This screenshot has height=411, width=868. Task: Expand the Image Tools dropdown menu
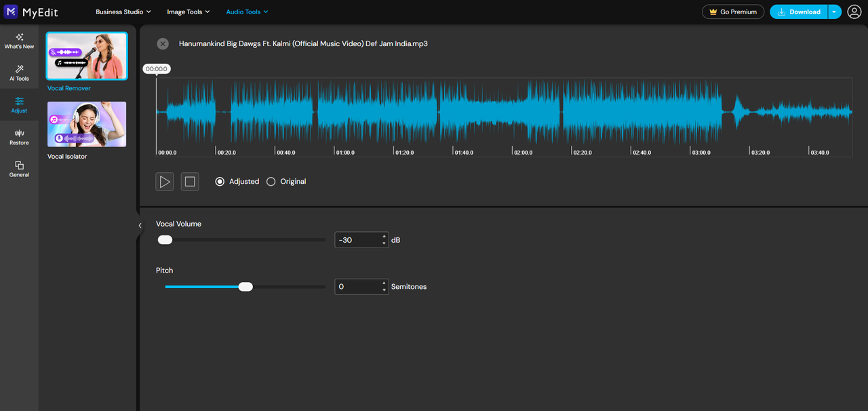[x=189, y=12]
